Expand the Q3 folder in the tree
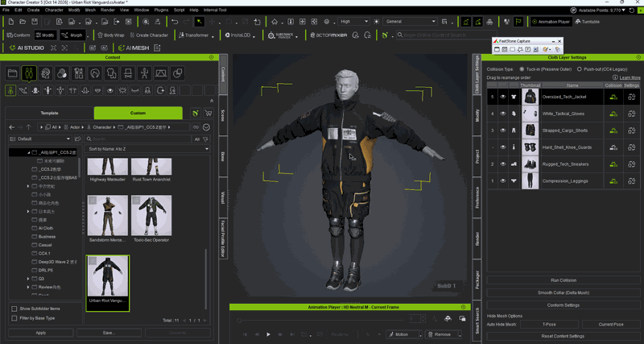Screen dimensions: 644x344 [28, 279]
